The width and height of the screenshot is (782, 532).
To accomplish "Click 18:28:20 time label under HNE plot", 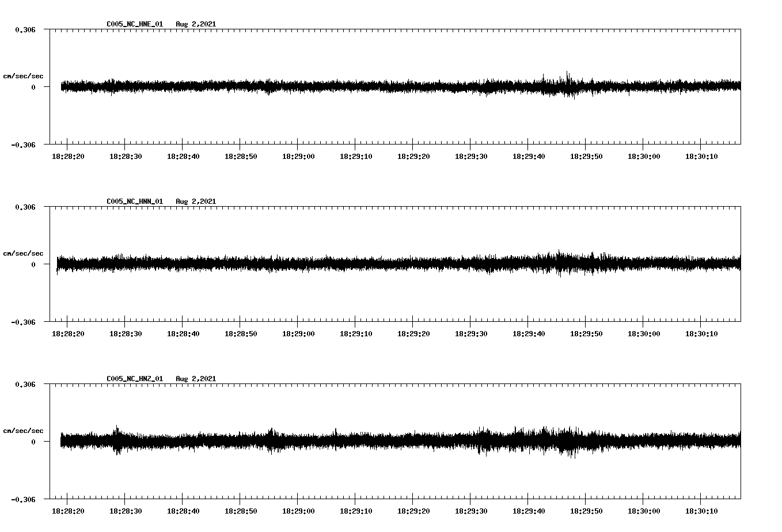I will (68, 156).
